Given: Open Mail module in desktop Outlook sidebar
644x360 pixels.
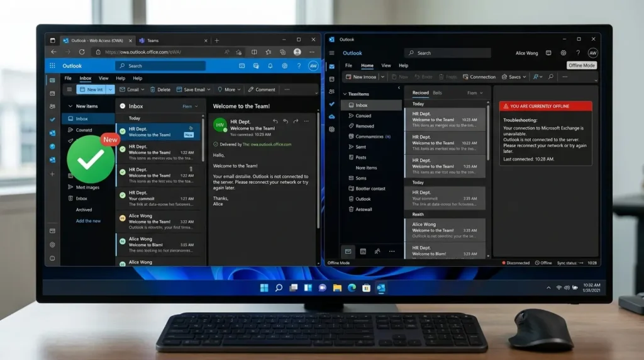Looking at the screenshot, I should click(x=332, y=66).
